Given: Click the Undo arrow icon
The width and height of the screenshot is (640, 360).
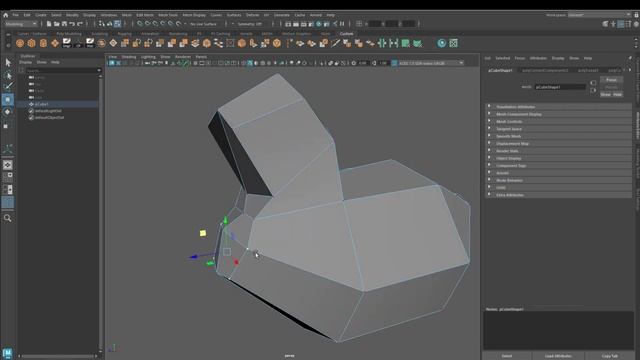Looking at the screenshot, I should pos(72,24).
